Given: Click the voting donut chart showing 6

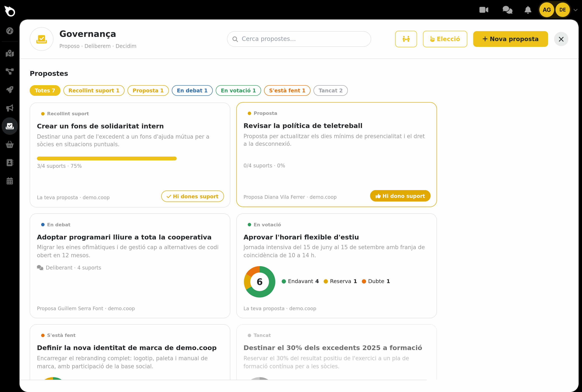Looking at the screenshot, I should 259,282.
